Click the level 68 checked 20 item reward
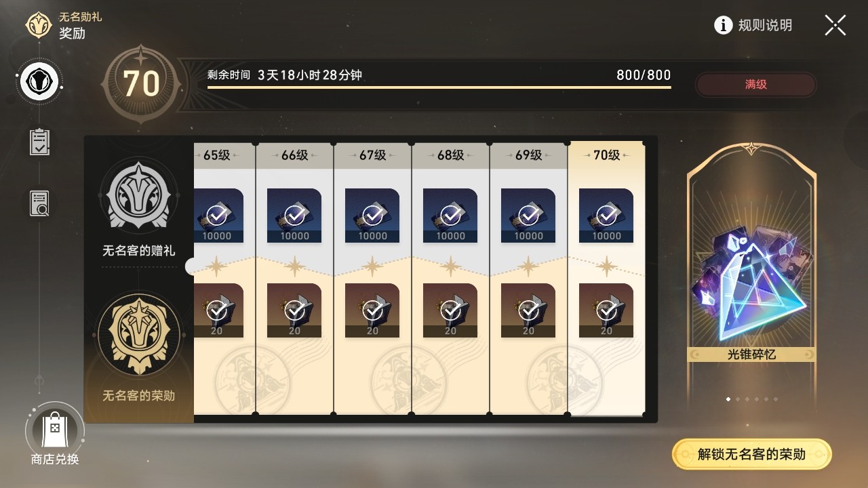The width and height of the screenshot is (868, 488). point(450,310)
